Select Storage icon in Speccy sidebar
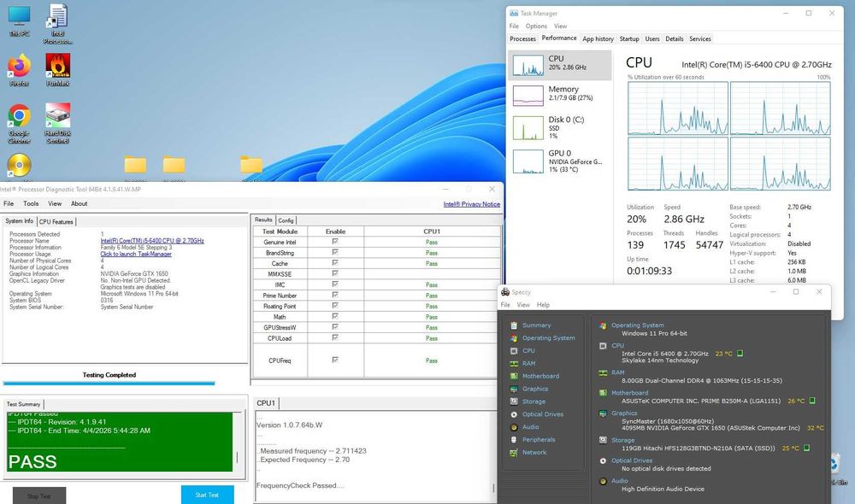 [514, 401]
